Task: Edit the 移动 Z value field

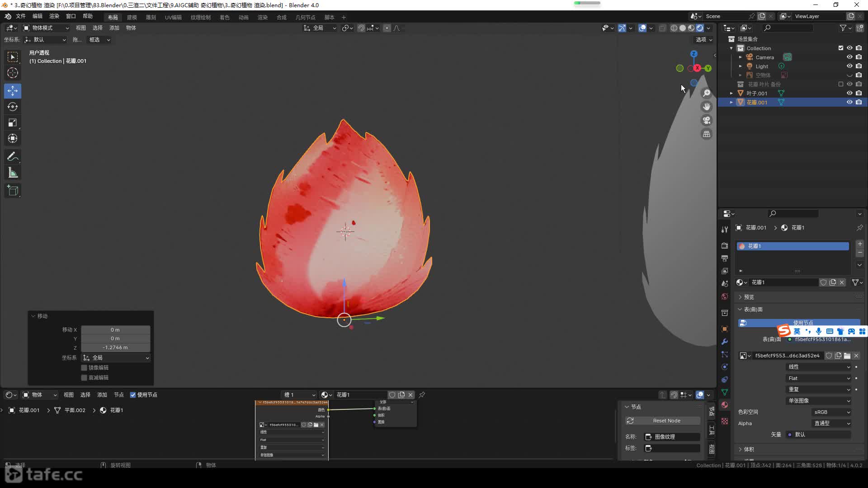Action: pyautogui.click(x=115, y=347)
